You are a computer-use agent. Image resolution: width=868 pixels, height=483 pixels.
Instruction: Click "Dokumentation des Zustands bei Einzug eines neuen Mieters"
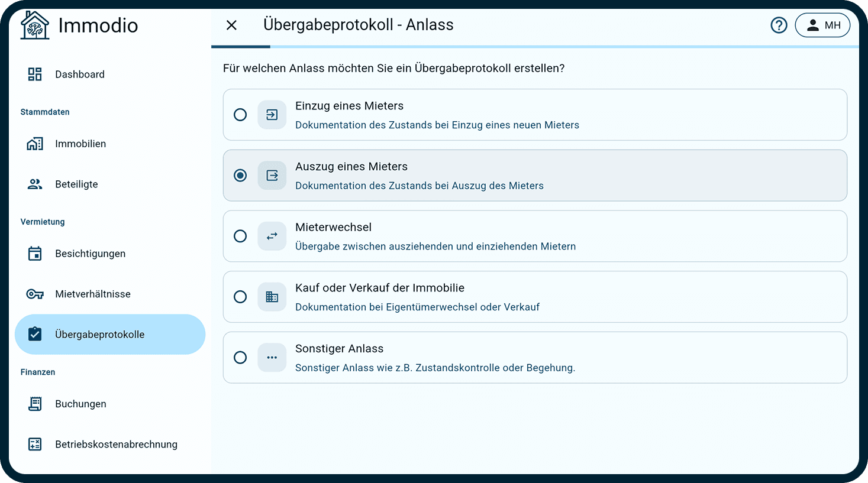point(437,125)
